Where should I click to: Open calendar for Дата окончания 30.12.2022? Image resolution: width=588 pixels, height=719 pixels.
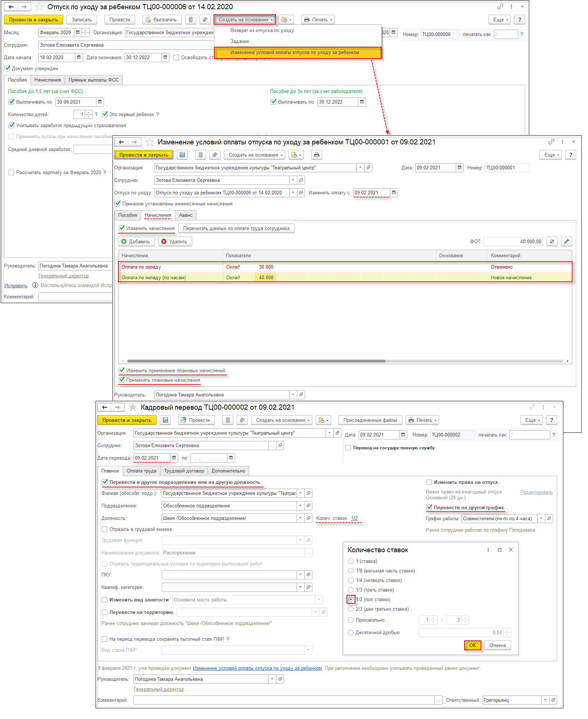point(165,57)
